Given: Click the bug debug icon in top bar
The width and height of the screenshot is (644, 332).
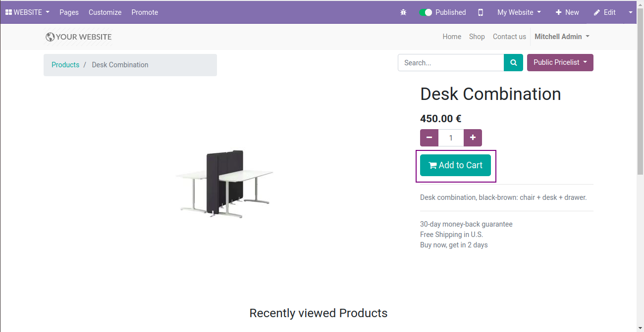Looking at the screenshot, I should (403, 12).
